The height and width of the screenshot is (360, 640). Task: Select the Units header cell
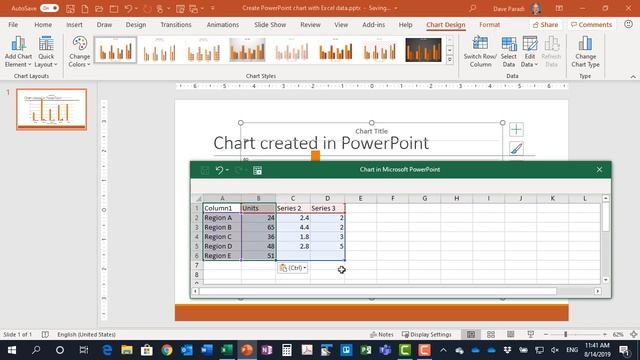point(258,208)
